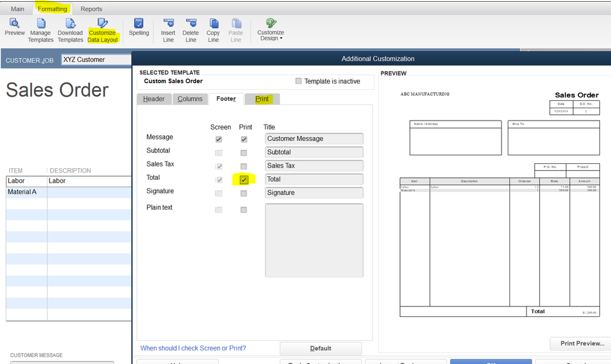Toggle Message Screen checkbox
The image size is (611, 364).
click(218, 139)
